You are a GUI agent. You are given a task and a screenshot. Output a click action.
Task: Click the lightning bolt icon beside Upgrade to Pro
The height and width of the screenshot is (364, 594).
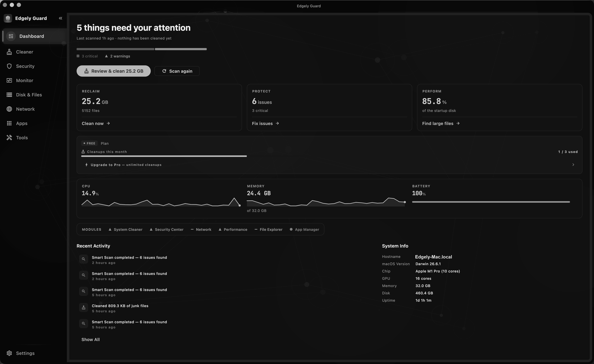click(x=86, y=165)
